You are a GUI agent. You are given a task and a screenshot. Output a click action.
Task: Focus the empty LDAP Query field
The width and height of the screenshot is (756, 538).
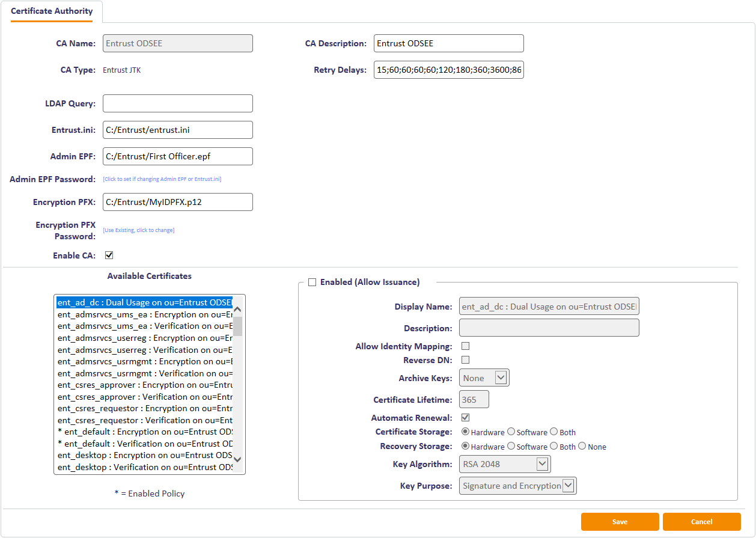(x=178, y=103)
